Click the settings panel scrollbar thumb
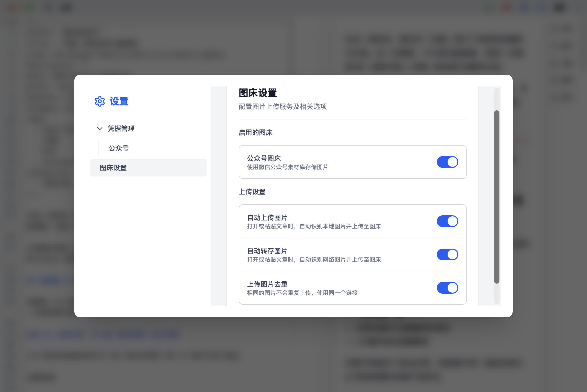The height and width of the screenshot is (392, 587). pos(497,197)
